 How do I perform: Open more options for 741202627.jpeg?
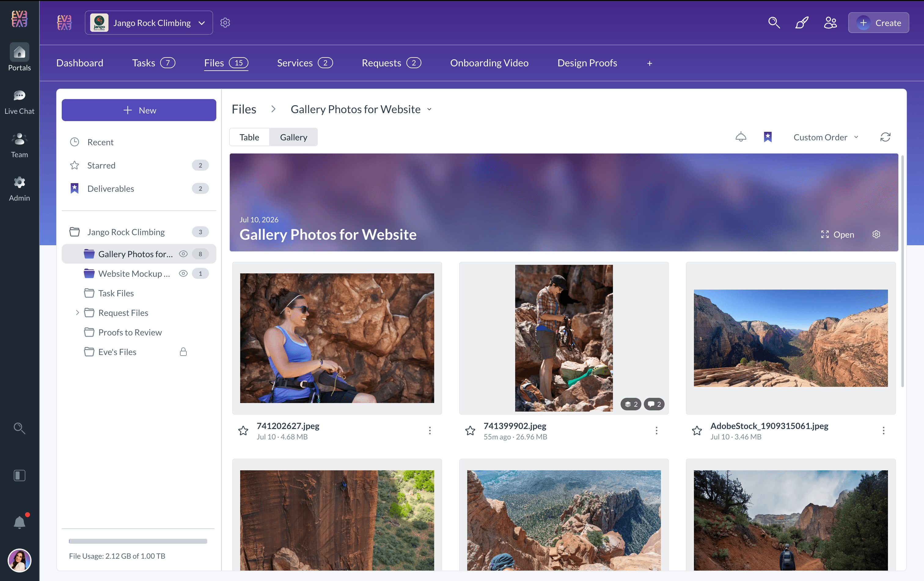(x=430, y=431)
